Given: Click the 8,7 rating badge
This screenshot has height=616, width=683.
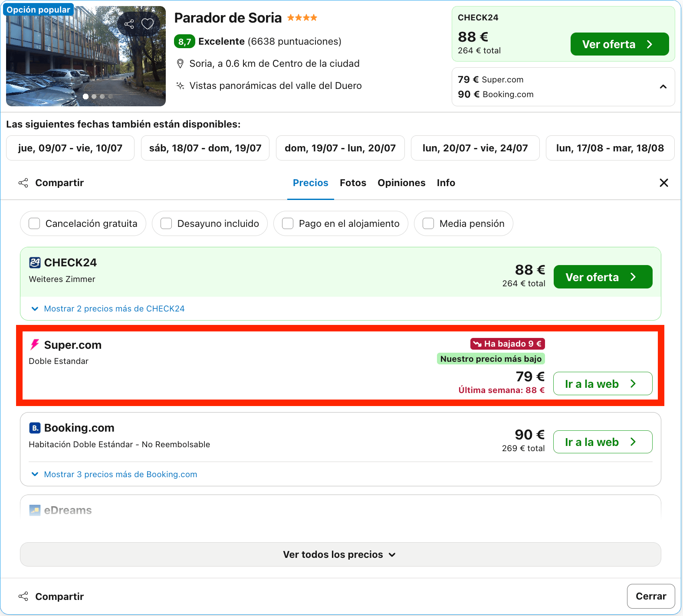Looking at the screenshot, I should click(184, 42).
